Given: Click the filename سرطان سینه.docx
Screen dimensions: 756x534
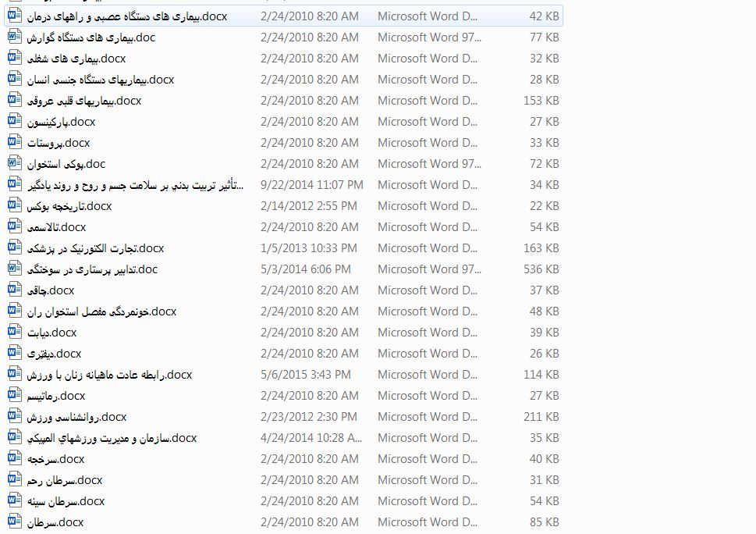Looking at the screenshot, I should point(66,501).
